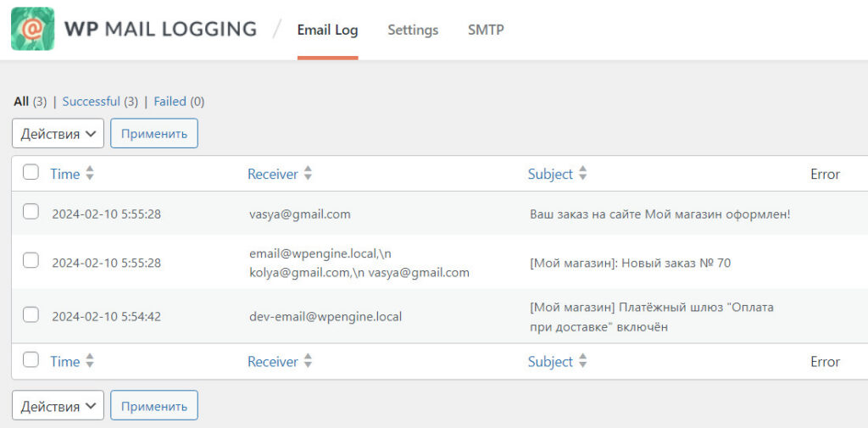Click sort arrows beside top Subject header

click(x=582, y=174)
